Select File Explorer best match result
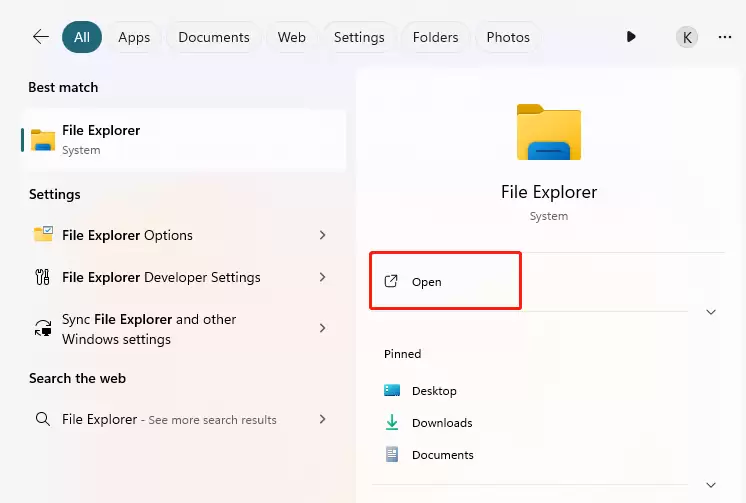Screen dimensions: 746x503 tap(183, 140)
